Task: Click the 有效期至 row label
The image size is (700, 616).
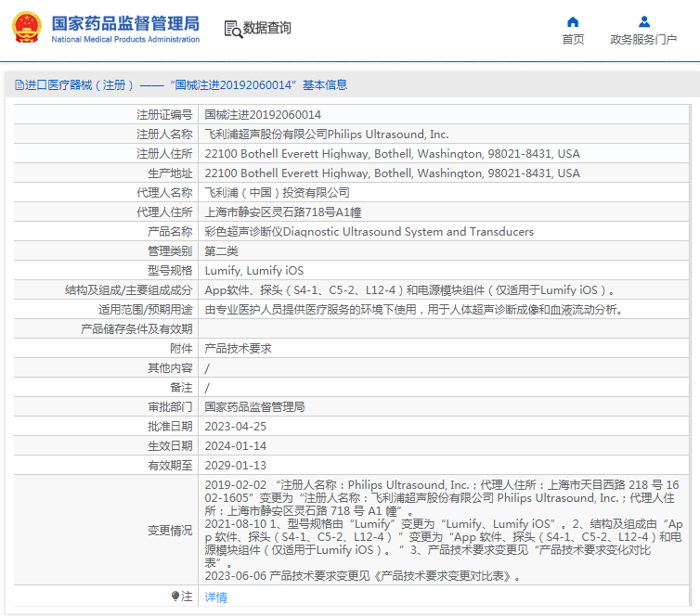Action: [170, 465]
